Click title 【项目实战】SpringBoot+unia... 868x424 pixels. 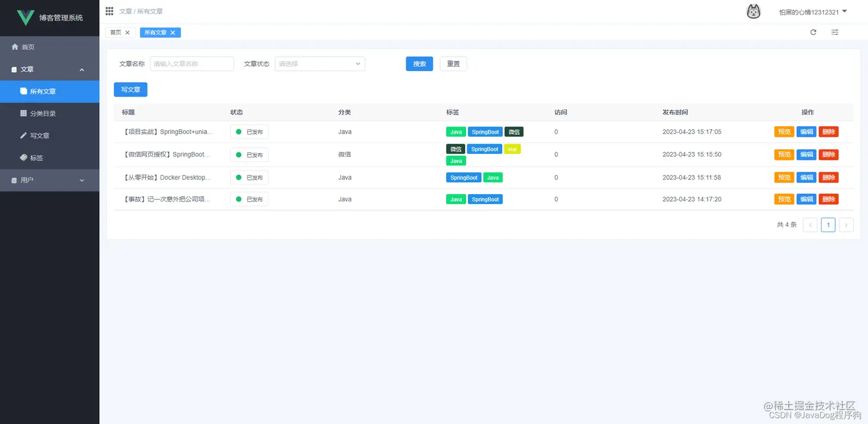click(x=168, y=132)
